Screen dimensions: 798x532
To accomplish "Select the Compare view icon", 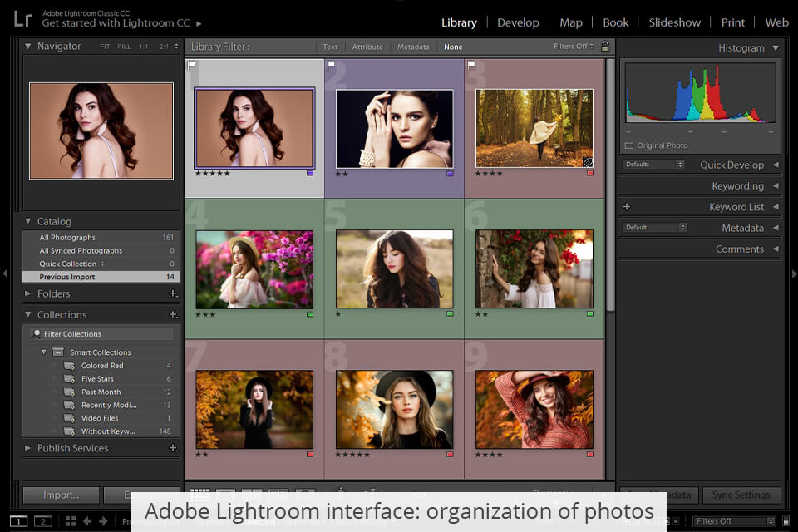I will 252,490.
